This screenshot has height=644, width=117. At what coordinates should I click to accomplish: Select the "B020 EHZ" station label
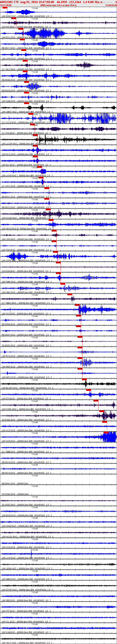10,90
